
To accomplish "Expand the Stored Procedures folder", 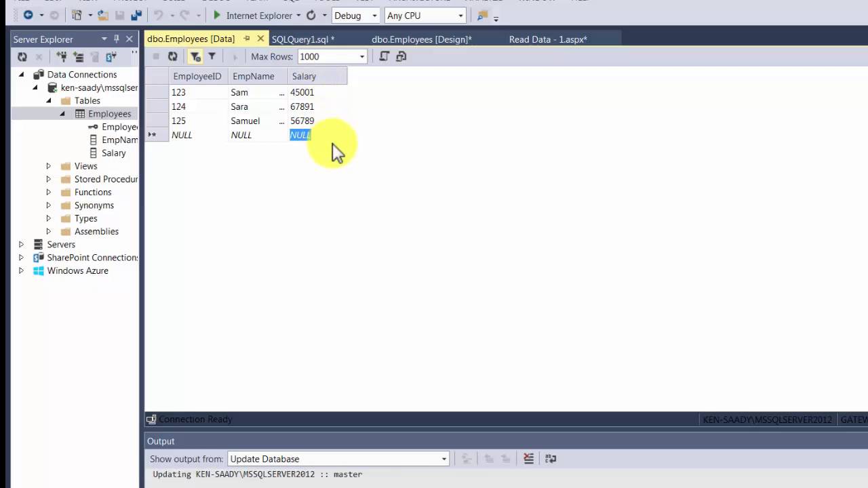I will click(48, 179).
